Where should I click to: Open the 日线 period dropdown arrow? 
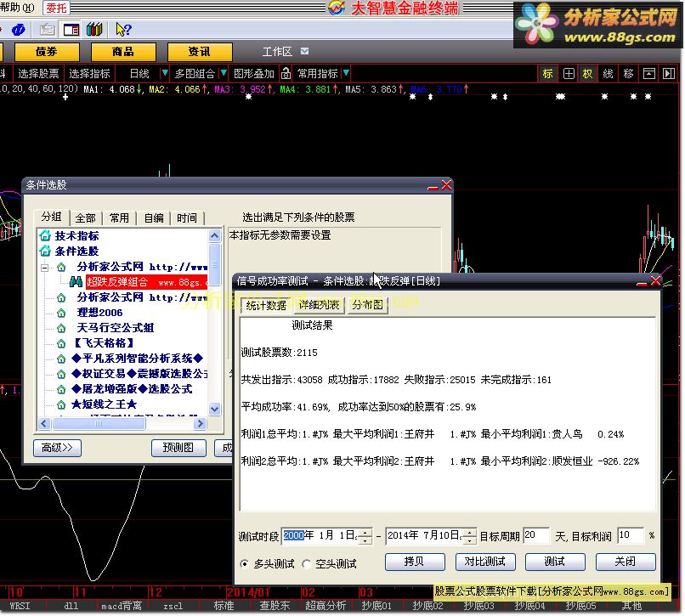(x=165, y=73)
